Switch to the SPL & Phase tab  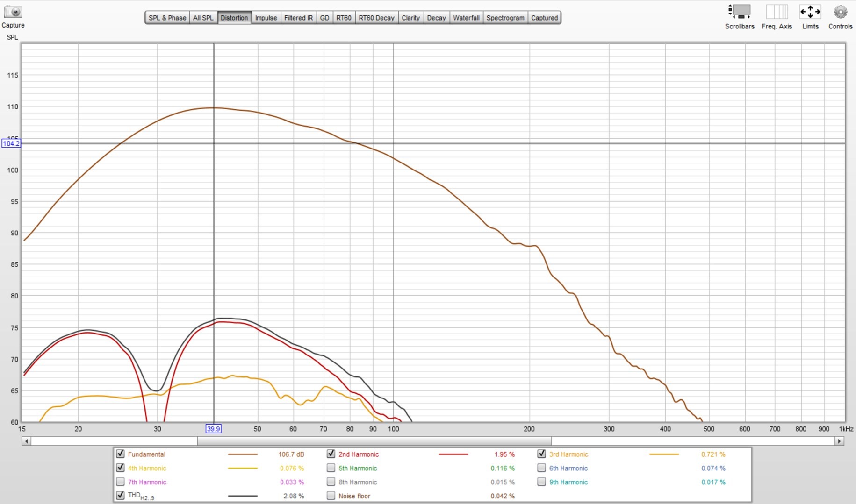click(167, 18)
